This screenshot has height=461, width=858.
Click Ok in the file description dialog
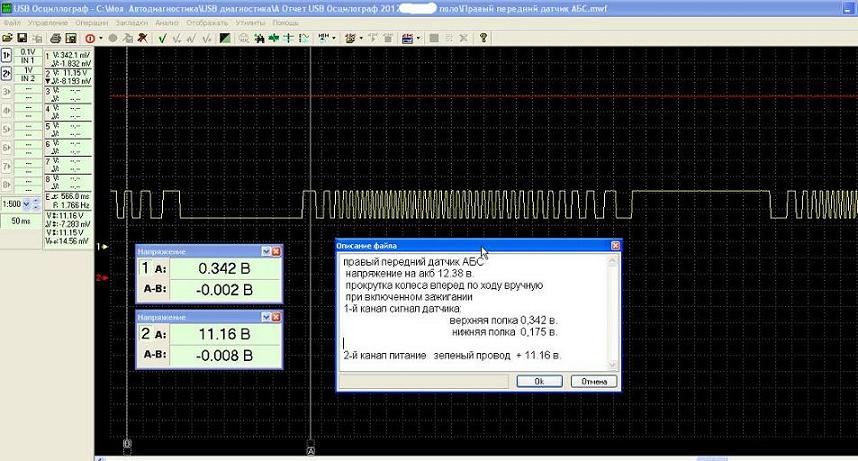click(539, 381)
